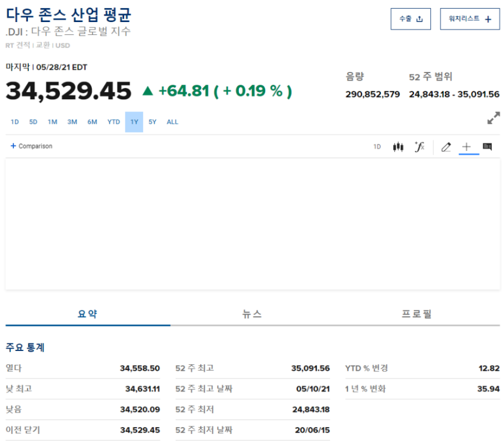This screenshot has width=504, height=445.
Task: Select the 1Y time range
Action: click(x=134, y=122)
